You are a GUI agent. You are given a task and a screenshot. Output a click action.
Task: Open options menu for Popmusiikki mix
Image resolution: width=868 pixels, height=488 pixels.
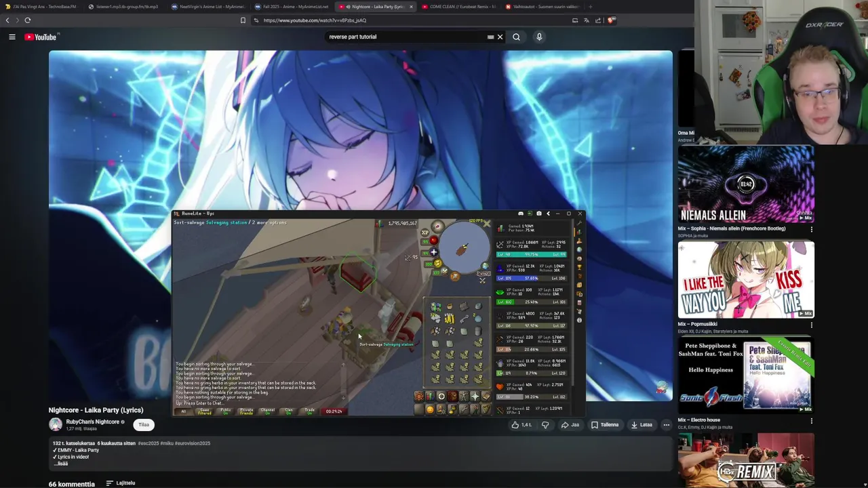coord(811,325)
